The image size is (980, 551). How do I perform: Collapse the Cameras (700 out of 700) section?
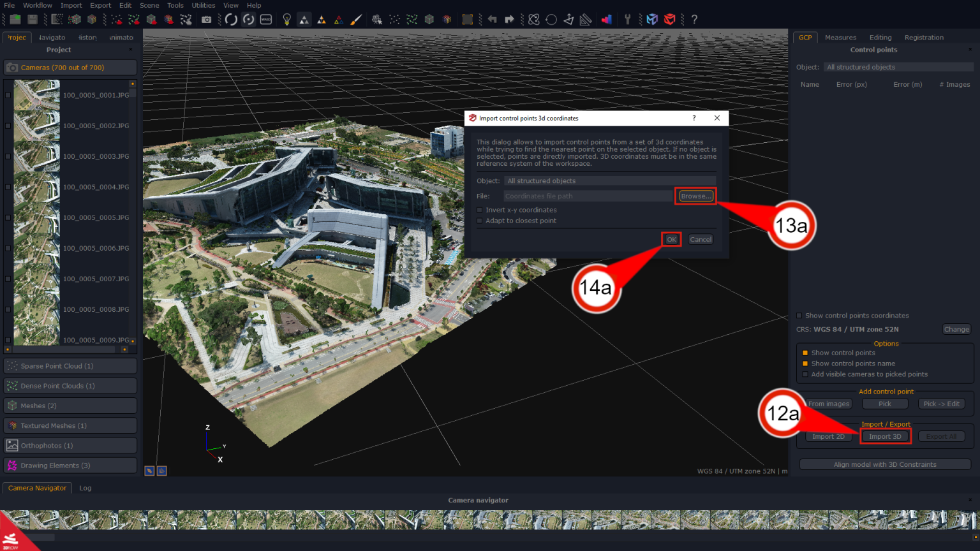(x=70, y=67)
